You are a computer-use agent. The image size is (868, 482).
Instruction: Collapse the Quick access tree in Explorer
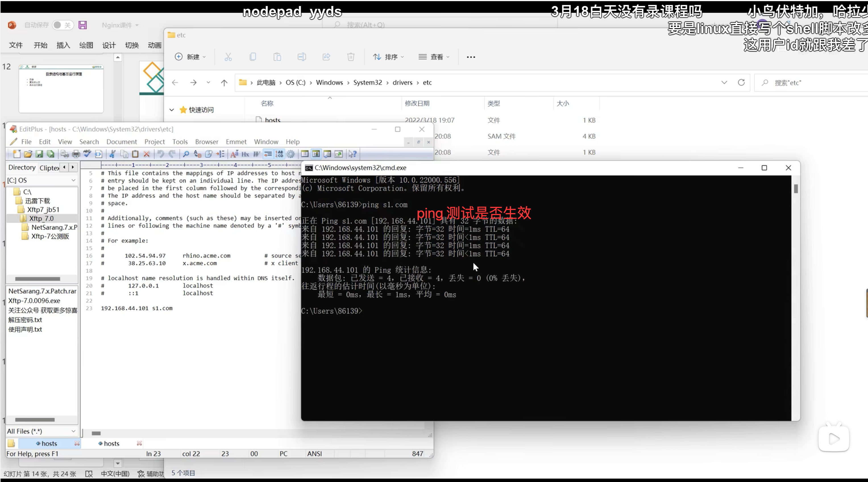pos(171,110)
